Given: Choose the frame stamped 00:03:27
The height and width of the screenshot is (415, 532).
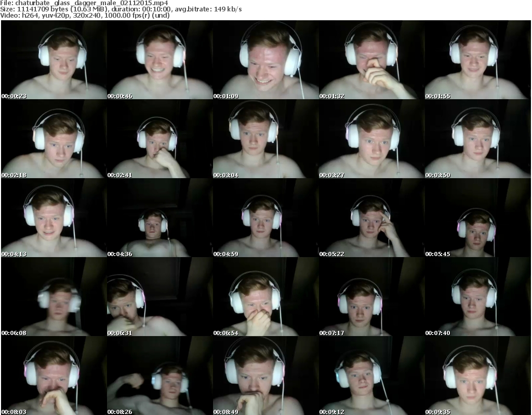Looking at the screenshot, I should (371, 139).
